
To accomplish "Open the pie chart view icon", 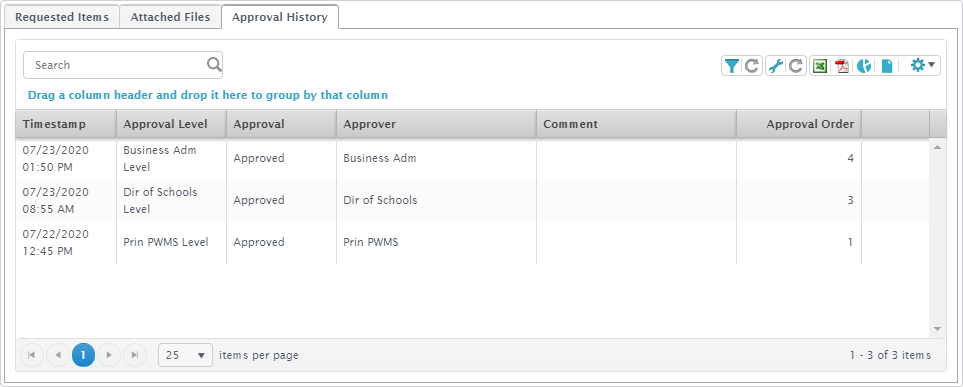I will pyautogui.click(x=864, y=66).
